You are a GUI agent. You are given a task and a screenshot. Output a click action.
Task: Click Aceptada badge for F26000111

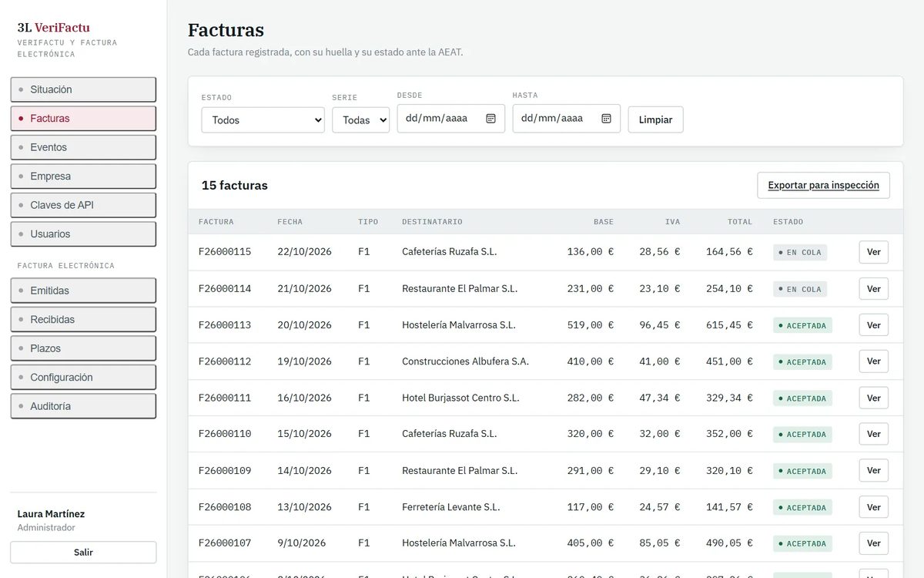tap(802, 398)
